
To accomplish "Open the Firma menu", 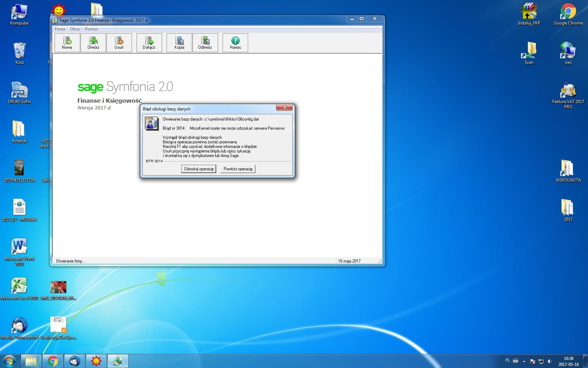I will [60, 29].
